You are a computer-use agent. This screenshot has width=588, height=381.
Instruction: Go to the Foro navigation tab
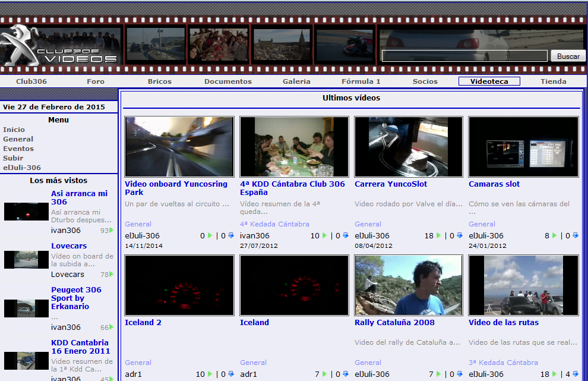(x=95, y=81)
